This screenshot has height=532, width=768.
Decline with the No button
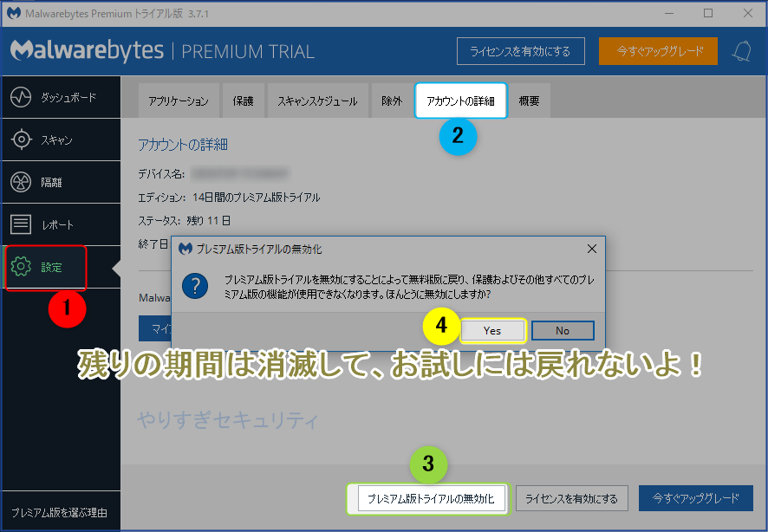tap(563, 331)
